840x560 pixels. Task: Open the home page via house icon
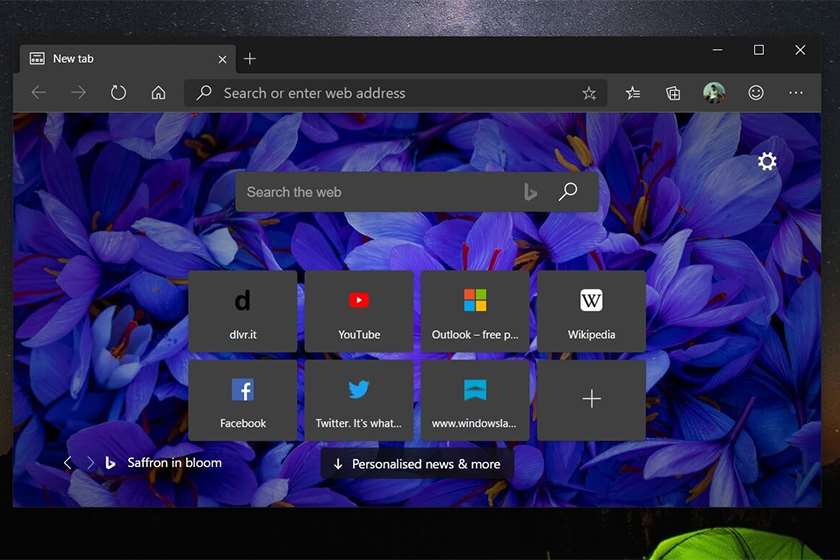tap(159, 93)
